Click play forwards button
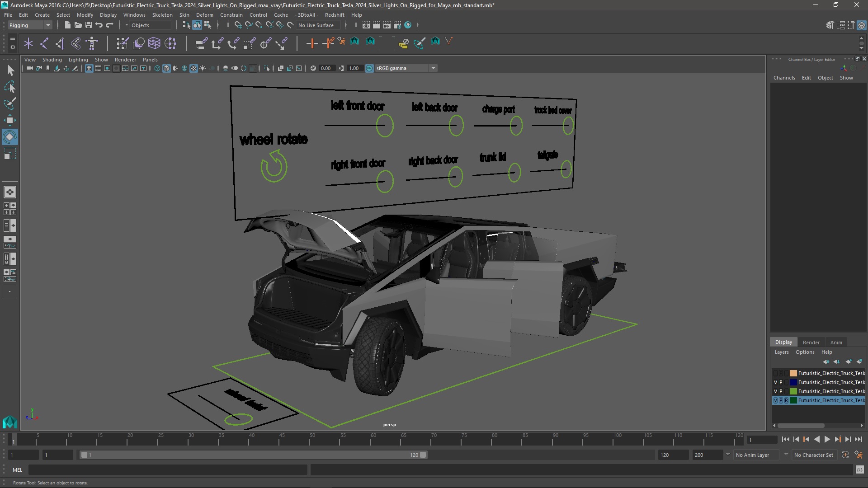Screen dimensions: 868x488 tap(827, 440)
